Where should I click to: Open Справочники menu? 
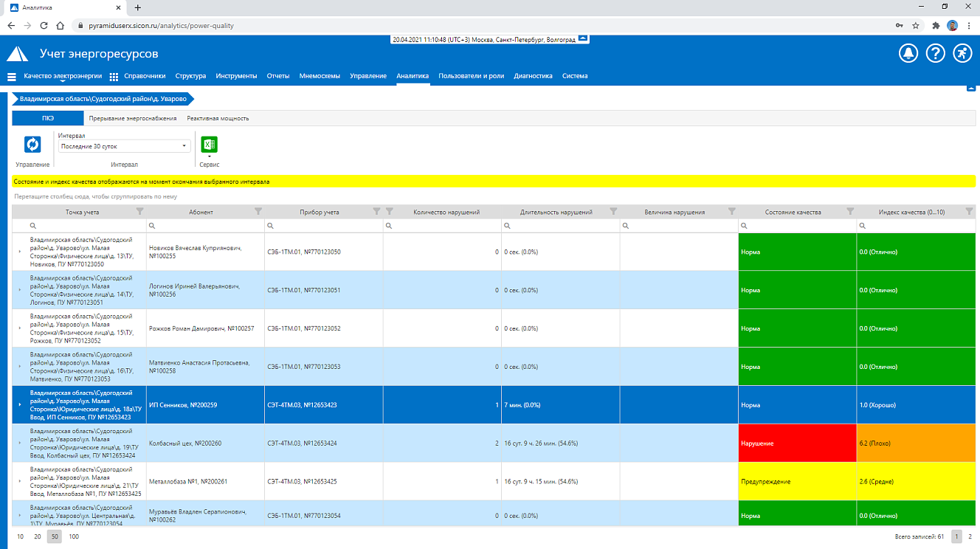coord(145,76)
